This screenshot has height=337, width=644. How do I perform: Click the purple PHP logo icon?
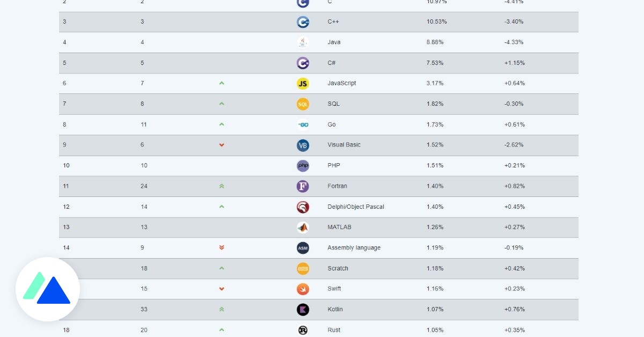click(303, 165)
